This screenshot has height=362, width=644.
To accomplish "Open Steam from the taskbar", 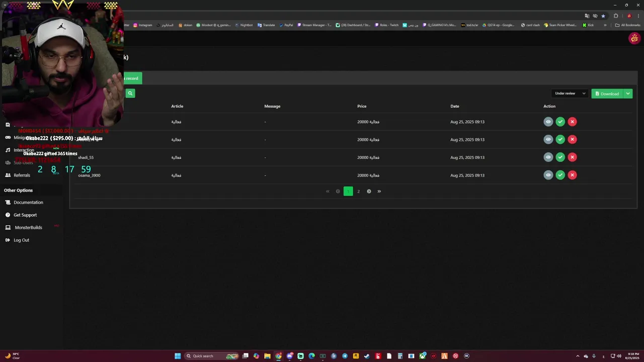I will click(367, 356).
